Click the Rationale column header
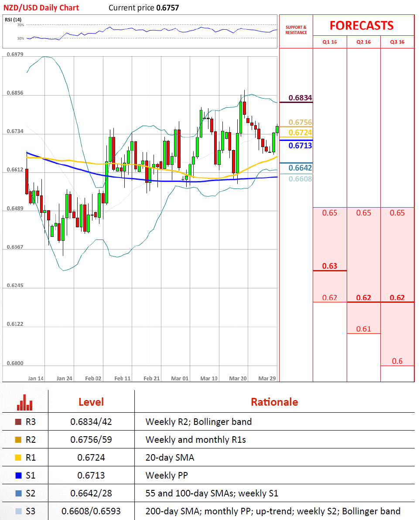 click(x=274, y=402)
